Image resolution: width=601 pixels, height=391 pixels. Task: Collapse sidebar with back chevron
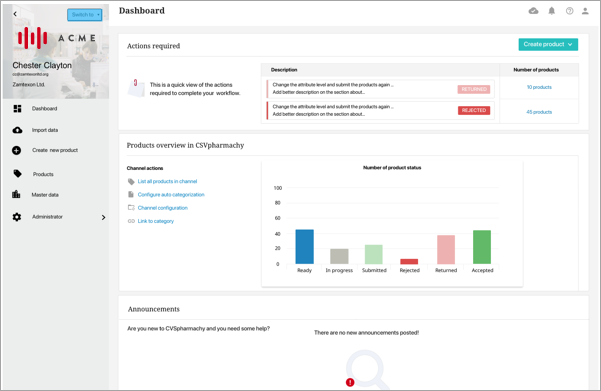click(15, 14)
